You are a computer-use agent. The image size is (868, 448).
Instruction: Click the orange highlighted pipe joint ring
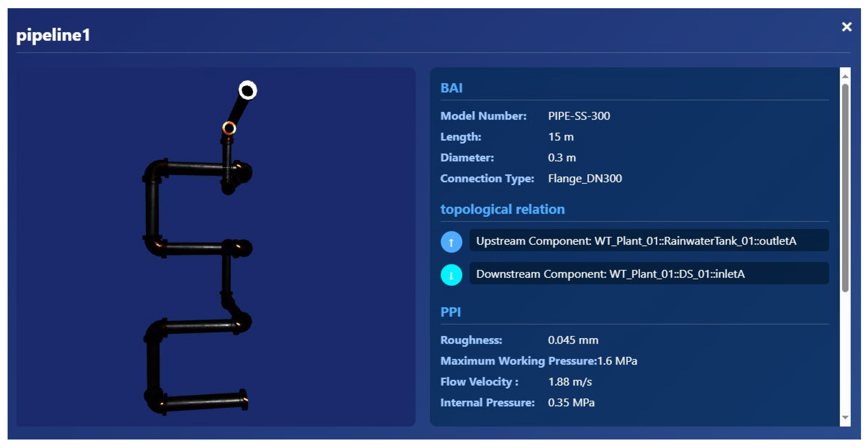click(229, 128)
